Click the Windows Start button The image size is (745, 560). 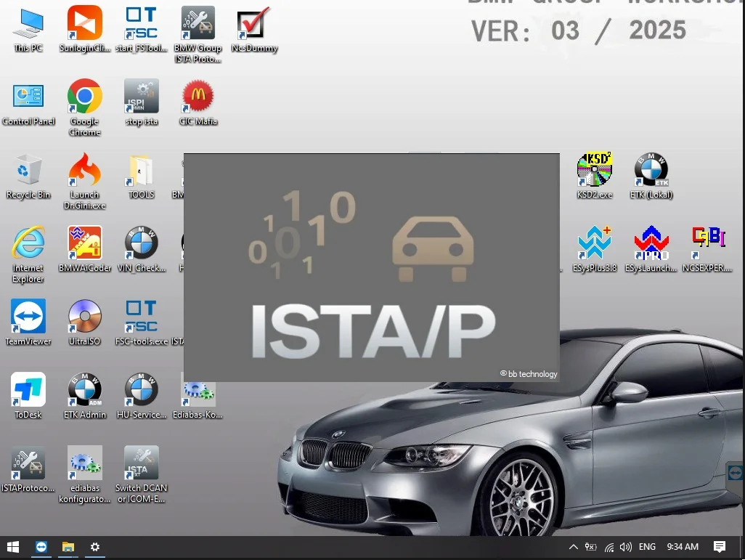(13, 547)
